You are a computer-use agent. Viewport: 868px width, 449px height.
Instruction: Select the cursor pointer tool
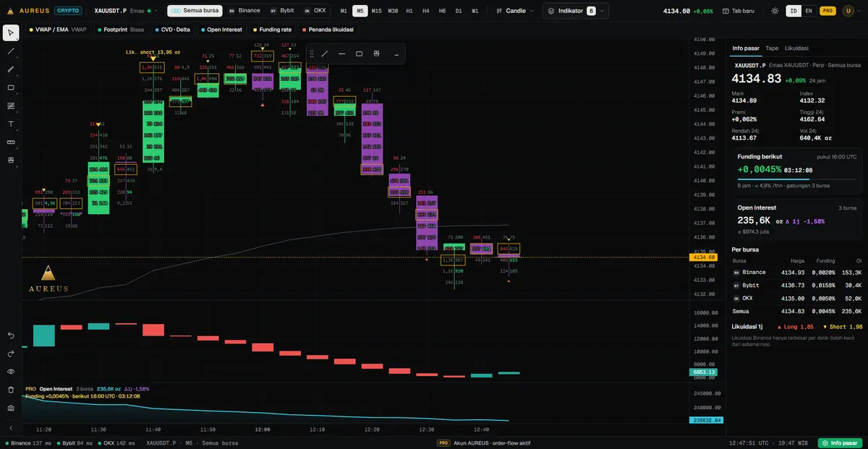[x=11, y=33]
